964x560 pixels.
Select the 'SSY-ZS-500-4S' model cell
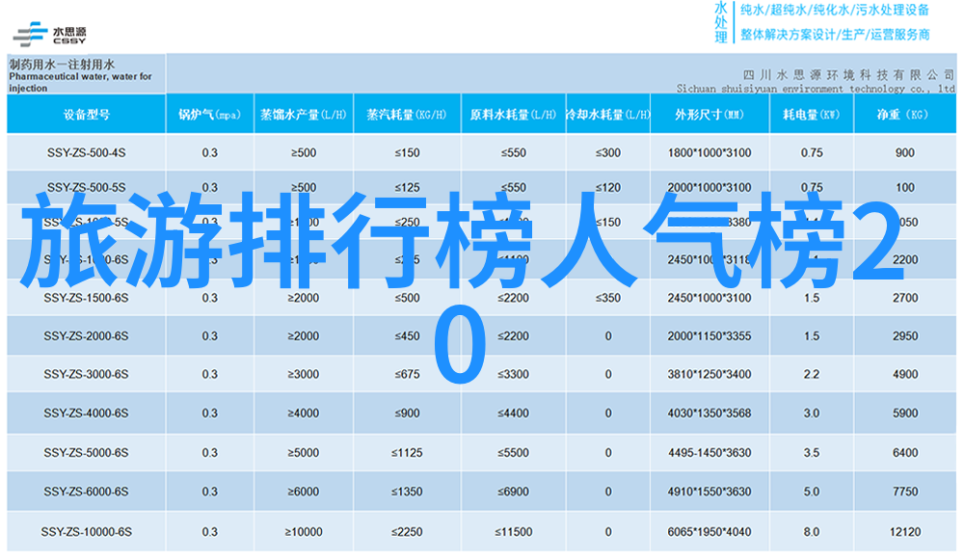(x=86, y=152)
